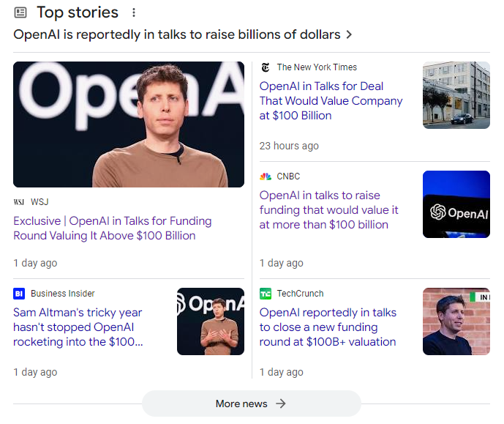The height and width of the screenshot is (424, 504).
Task: Click the CNBC peacock logo icon
Action: click(x=266, y=176)
